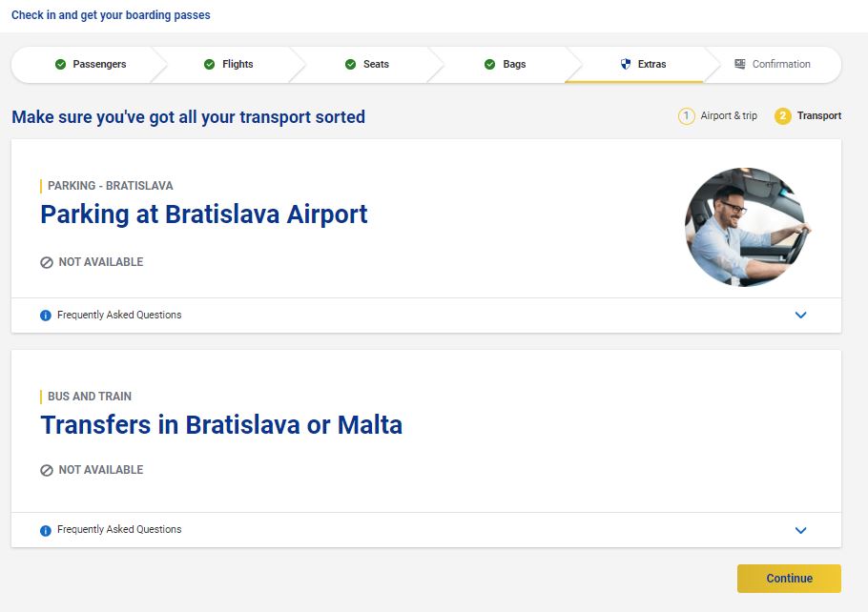The height and width of the screenshot is (612, 868).
Task: Go to the Confirmation step label
Action: coord(781,65)
